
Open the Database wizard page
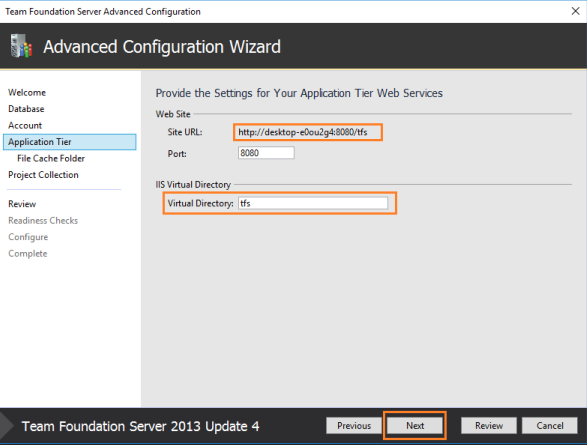tap(26, 109)
